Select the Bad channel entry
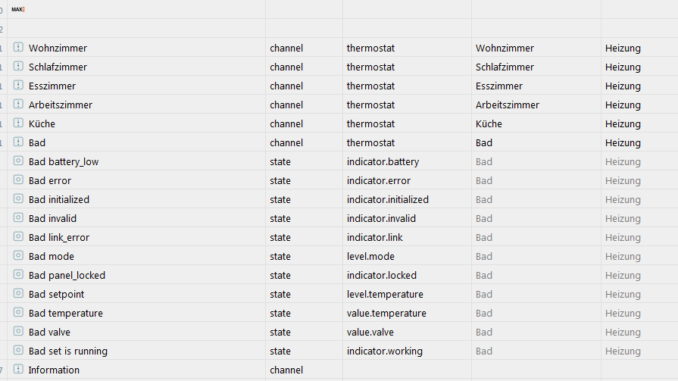The height and width of the screenshot is (381, 678). 37,143
